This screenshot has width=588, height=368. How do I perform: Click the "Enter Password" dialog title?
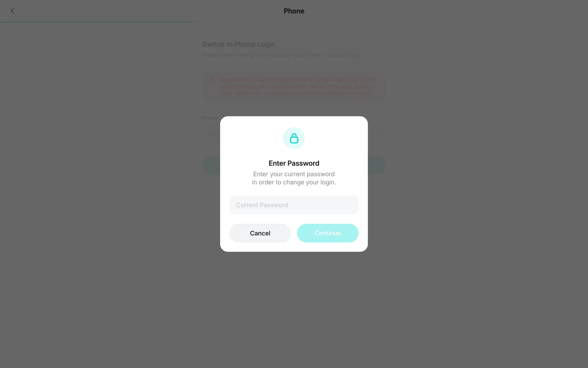tap(294, 163)
